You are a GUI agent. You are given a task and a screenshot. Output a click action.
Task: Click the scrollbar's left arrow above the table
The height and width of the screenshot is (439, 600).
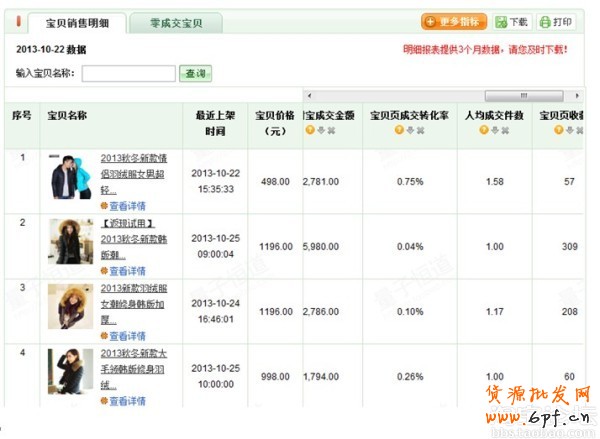click(x=308, y=96)
